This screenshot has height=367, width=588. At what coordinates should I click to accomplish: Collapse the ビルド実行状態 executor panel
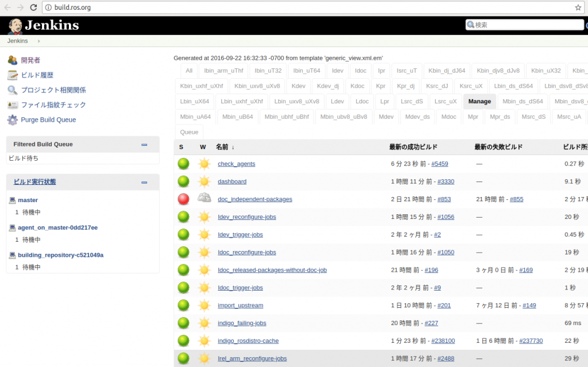pos(144,183)
